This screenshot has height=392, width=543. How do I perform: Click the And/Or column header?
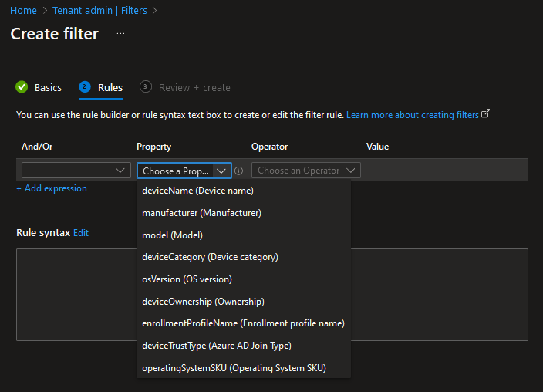[x=37, y=147]
